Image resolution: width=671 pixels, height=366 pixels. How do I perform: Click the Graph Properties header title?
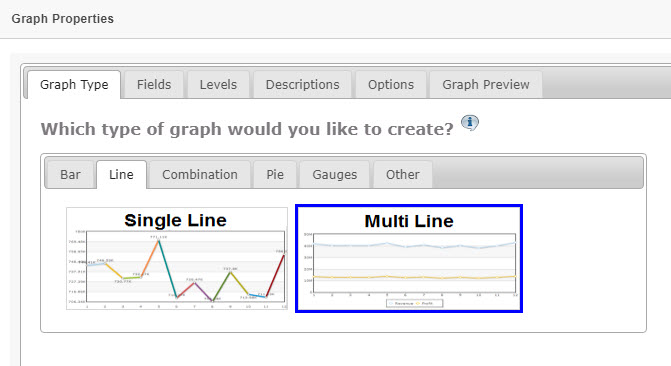(62, 19)
